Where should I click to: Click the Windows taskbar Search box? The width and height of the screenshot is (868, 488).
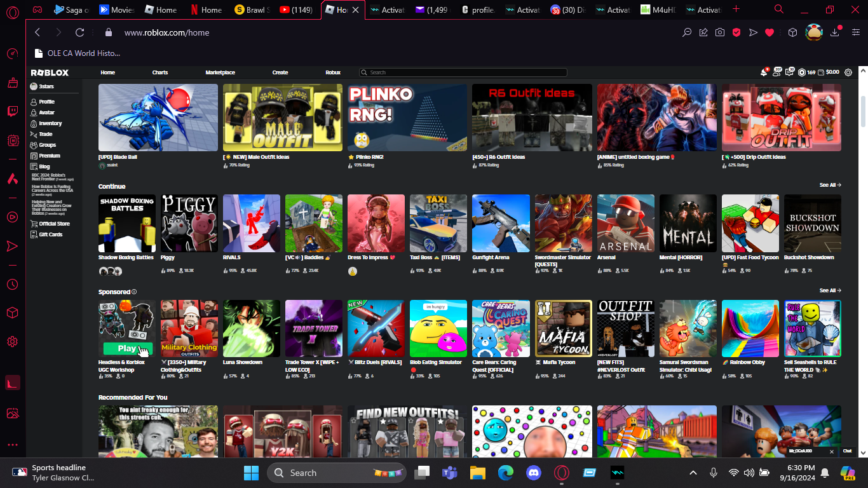click(x=338, y=473)
